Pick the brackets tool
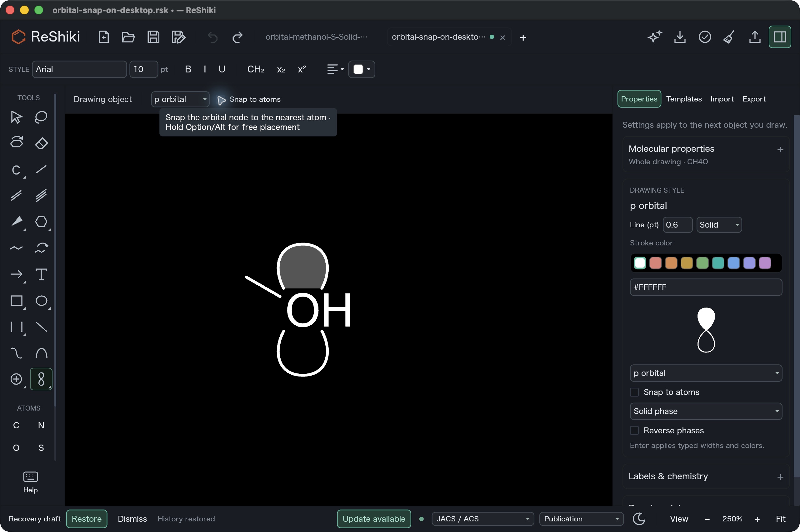800x532 pixels. point(16,327)
